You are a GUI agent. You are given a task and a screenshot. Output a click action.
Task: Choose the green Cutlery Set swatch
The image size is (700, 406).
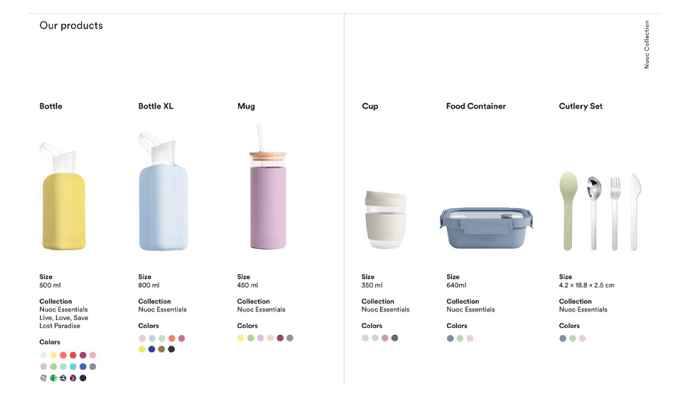point(572,339)
